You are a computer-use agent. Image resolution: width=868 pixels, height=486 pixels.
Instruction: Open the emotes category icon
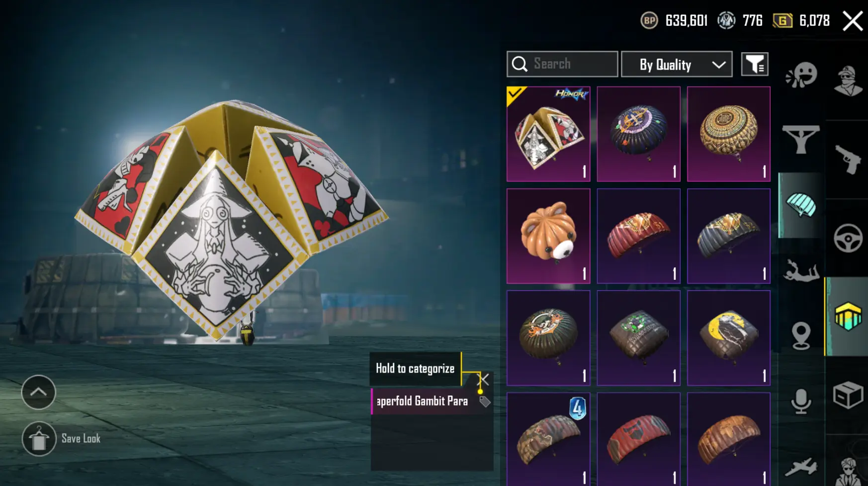click(x=801, y=76)
